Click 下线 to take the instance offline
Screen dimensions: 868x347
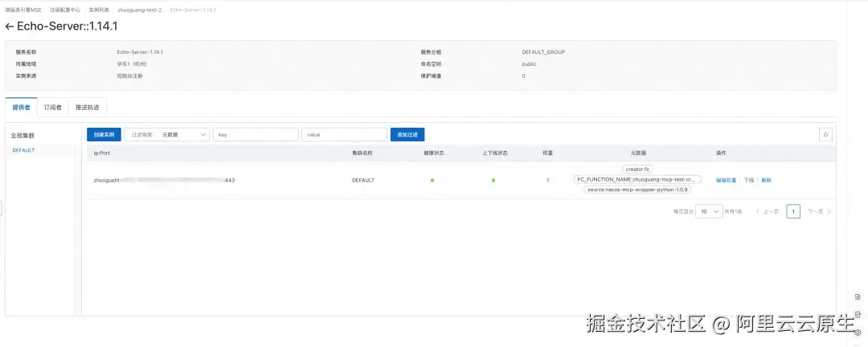[x=748, y=181]
